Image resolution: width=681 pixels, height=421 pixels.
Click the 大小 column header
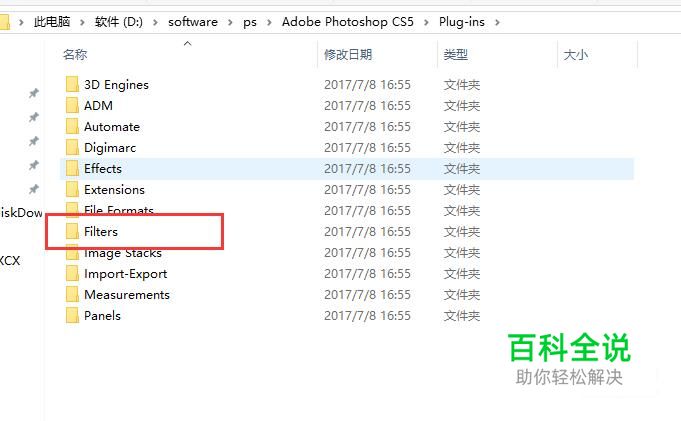tap(575, 55)
